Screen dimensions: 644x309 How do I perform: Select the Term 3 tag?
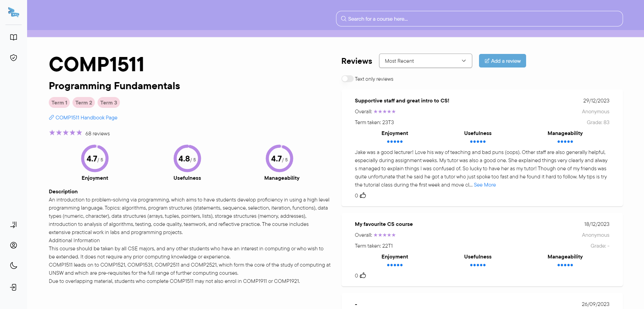[x=108, y=103]
